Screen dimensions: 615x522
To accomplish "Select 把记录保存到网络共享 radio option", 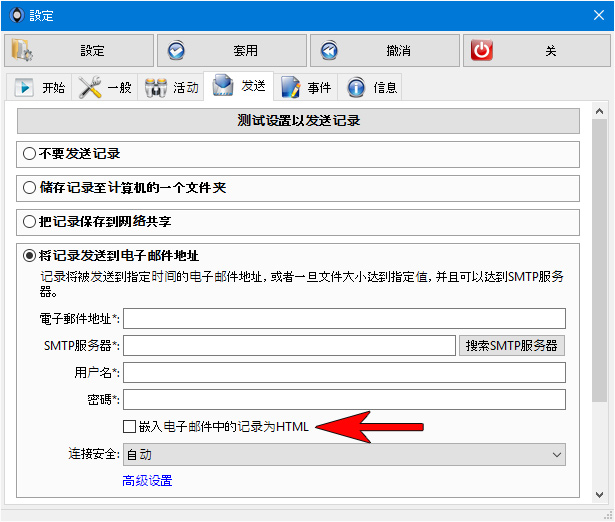I will 29,222.
